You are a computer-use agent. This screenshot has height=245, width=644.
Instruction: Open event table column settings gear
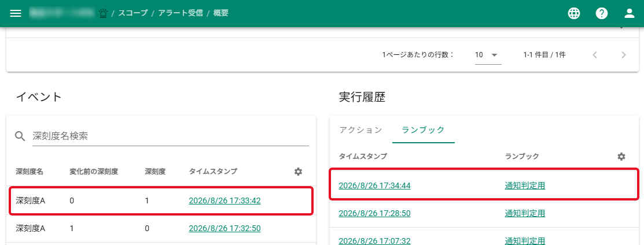tap(298, 172)
